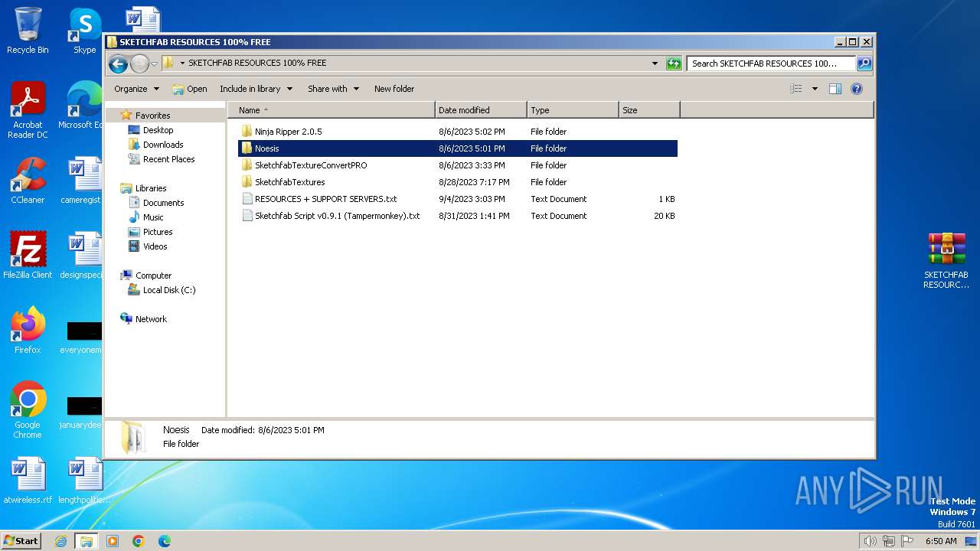The image size is (980, 551).
Task: Expand the Organize dropdown menu
Action: point(136,89)
